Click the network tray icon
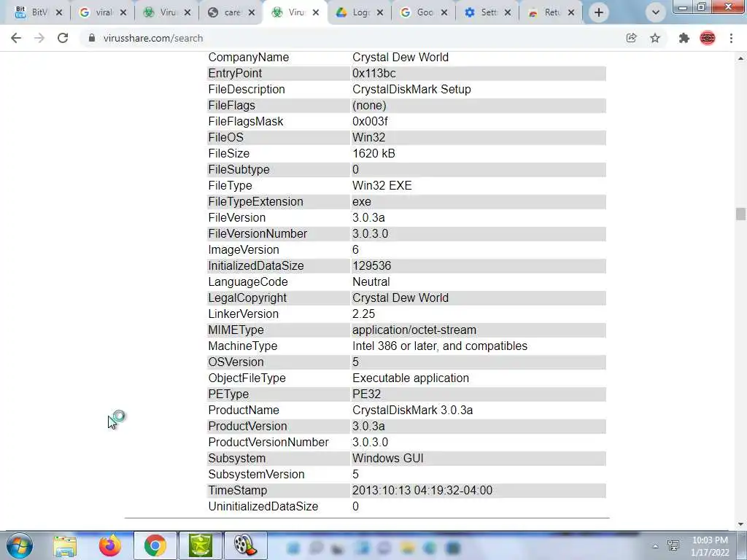 [673, 545]
